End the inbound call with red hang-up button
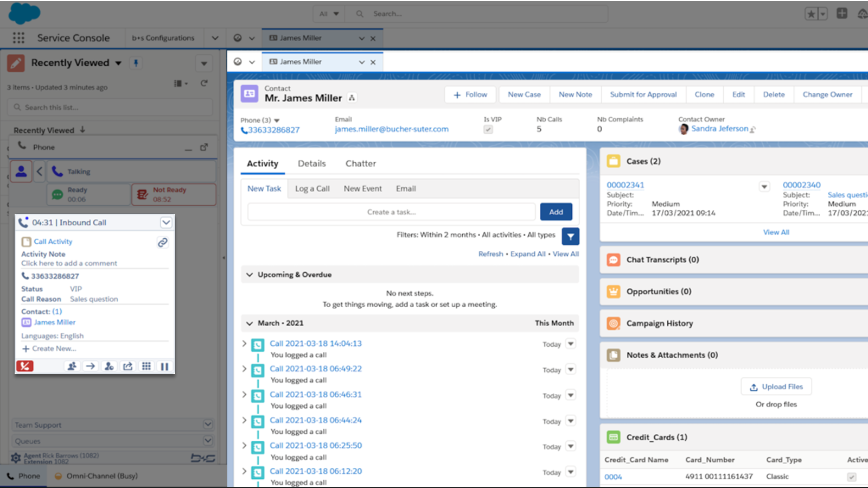 25,366
